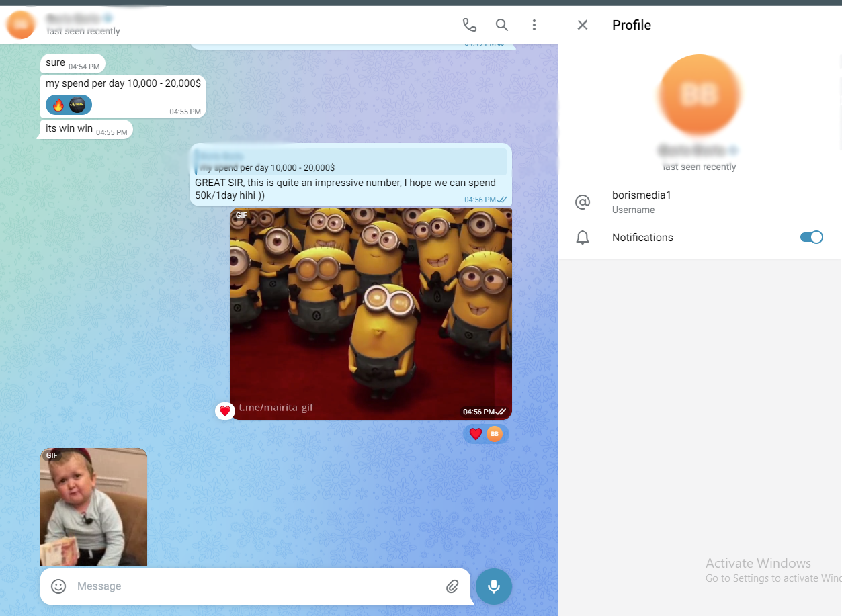This screenshot has width=842, height=616.
Task: Toggle the Notifications switch
Action: point(811,237)
